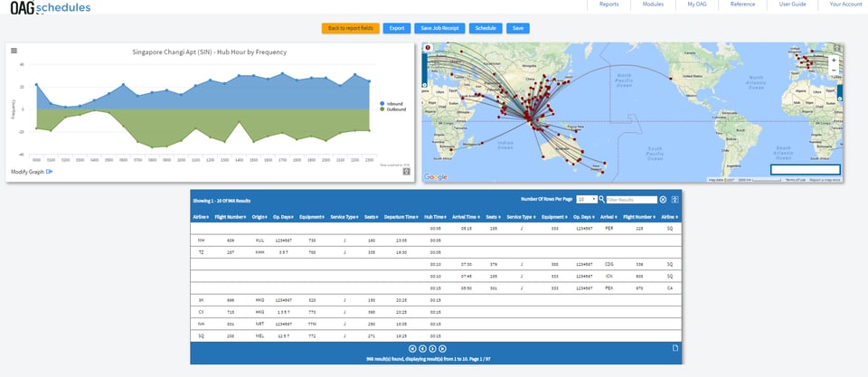Open the Number Of Rows Per Page dropdown
This screenshot has width=868, height=377.
click(586, 199)
